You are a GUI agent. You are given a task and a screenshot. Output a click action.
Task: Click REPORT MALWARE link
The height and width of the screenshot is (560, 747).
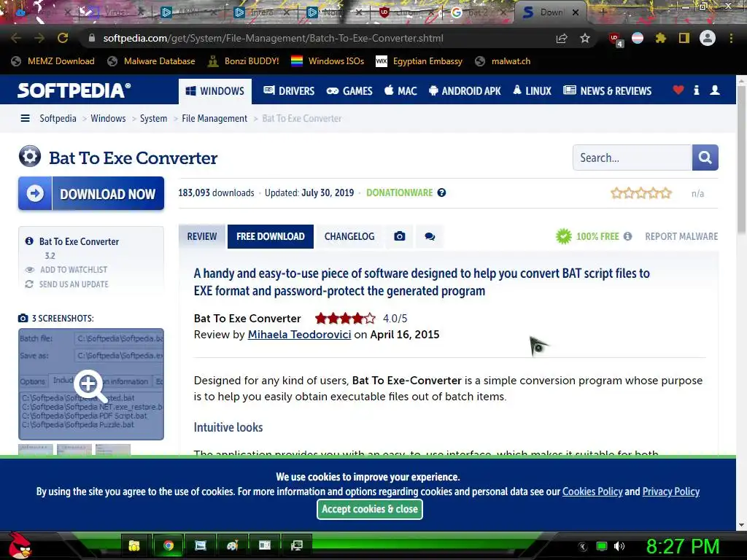point(681,237)
